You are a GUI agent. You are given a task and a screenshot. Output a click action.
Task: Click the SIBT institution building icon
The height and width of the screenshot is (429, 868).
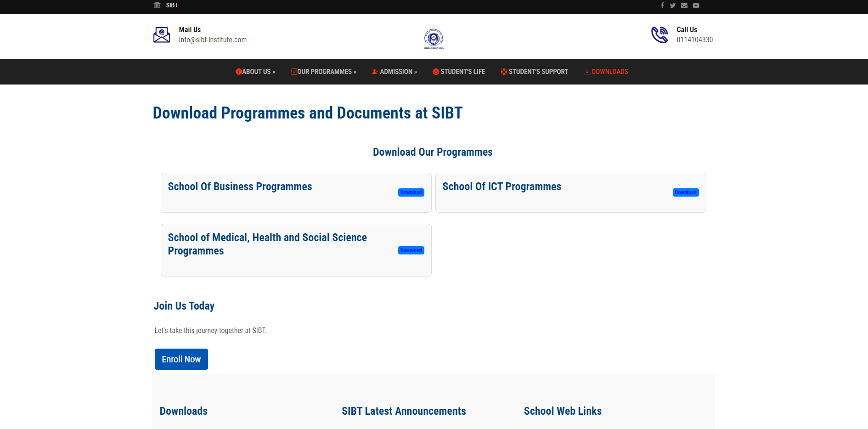click(157, 5)
